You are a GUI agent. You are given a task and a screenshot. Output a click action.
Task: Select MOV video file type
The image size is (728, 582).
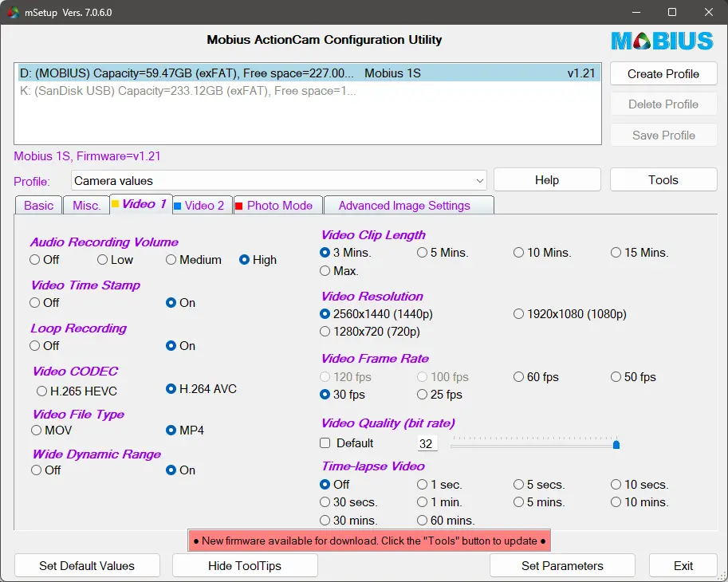tap(52, 431)
